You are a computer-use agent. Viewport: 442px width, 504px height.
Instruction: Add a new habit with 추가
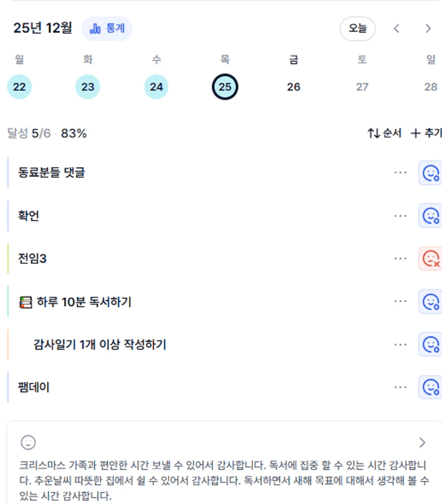point(426,133)
